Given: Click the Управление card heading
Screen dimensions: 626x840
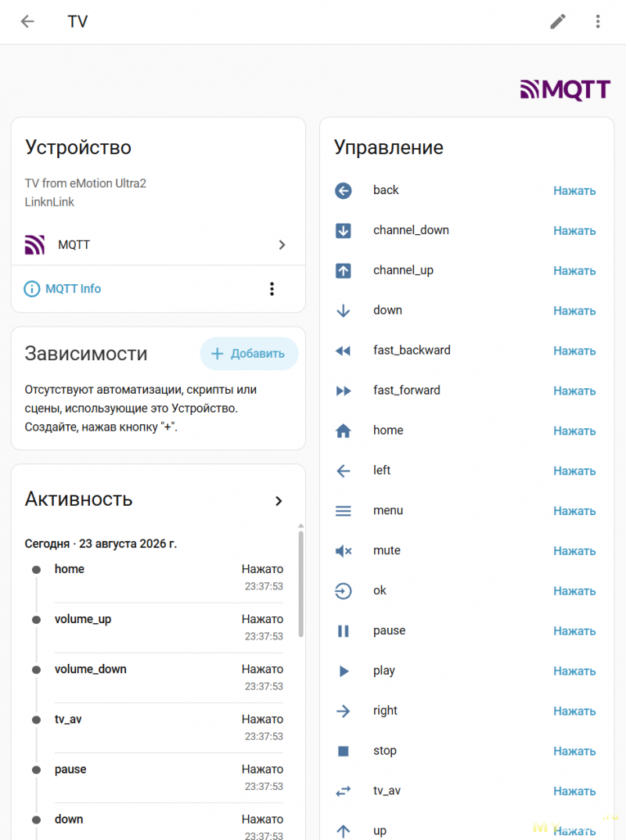Looking at the screenshot, I should 388,147.
